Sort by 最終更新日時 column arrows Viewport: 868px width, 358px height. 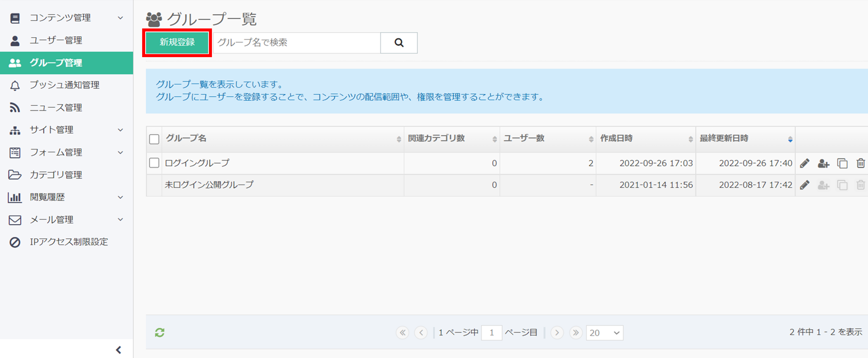click(790, 139)
